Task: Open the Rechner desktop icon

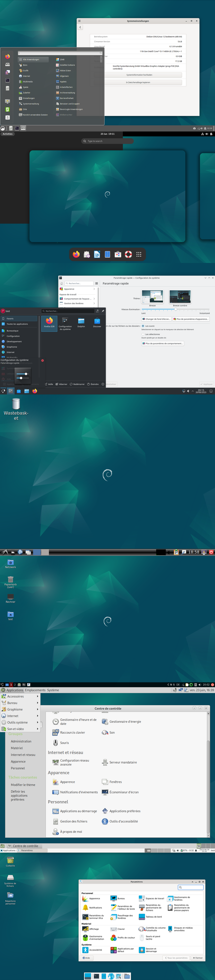Action: pyautogui.click(x=11, y=599)
